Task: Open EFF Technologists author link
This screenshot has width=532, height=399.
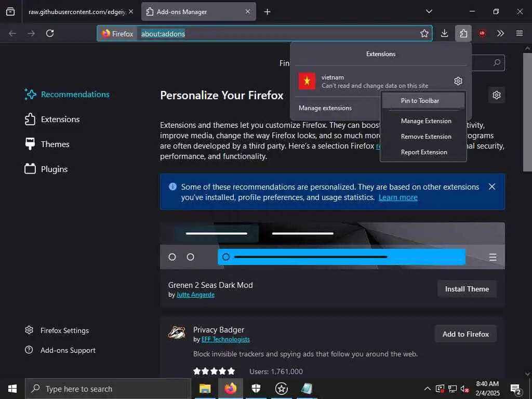Action: click(x=225, y=339)
